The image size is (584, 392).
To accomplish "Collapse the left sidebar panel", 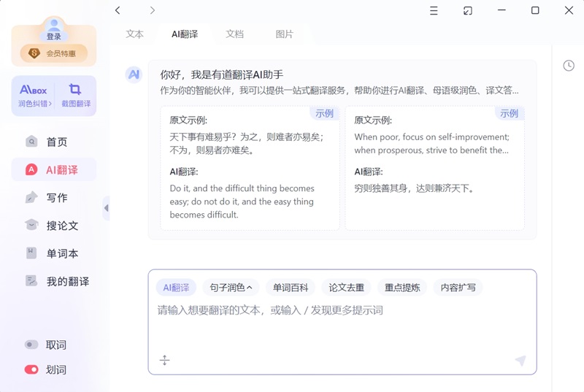I will (107, 208).
